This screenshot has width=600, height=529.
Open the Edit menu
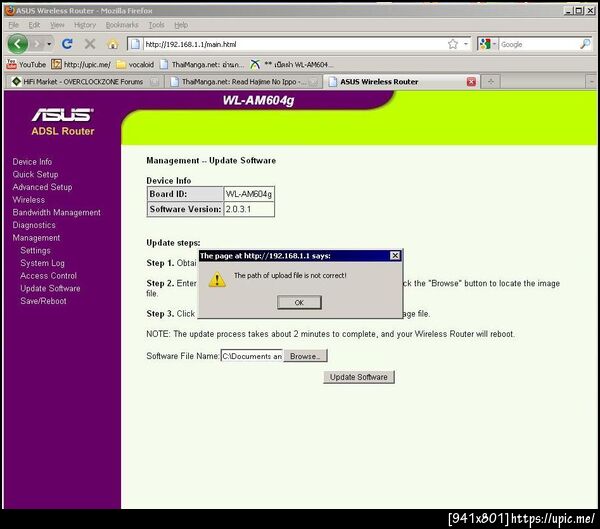click(x=34, y=25)
